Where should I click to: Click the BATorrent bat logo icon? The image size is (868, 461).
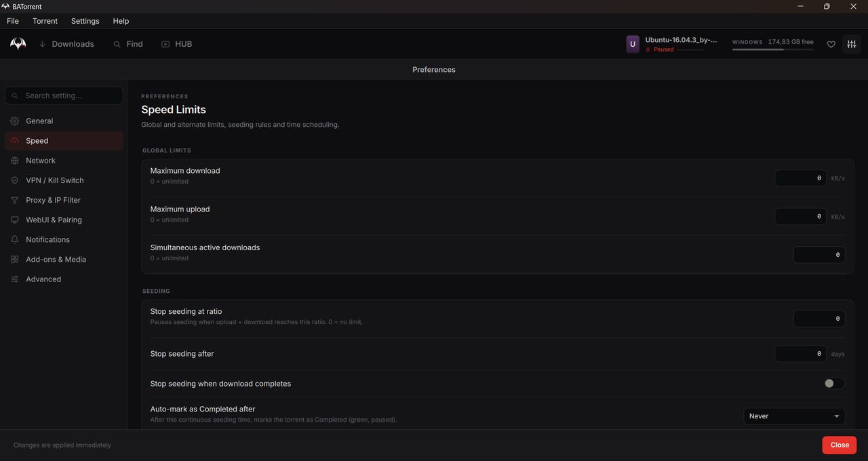coord(18,44)
